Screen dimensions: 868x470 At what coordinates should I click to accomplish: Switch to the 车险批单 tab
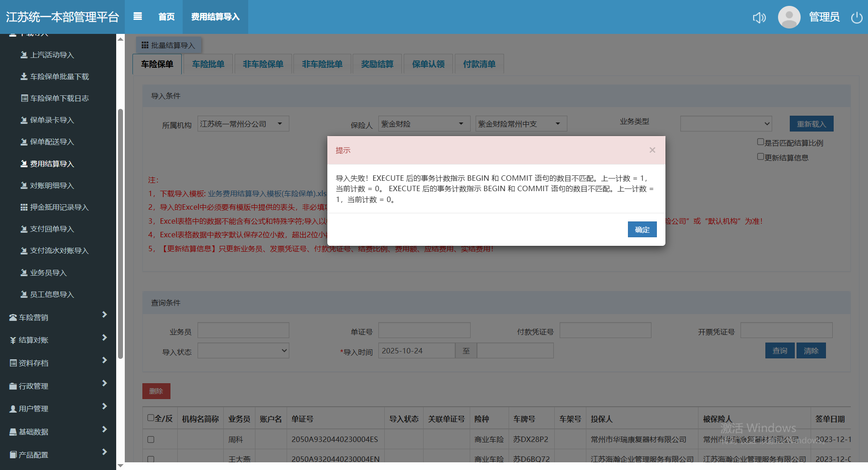(208, 64)
